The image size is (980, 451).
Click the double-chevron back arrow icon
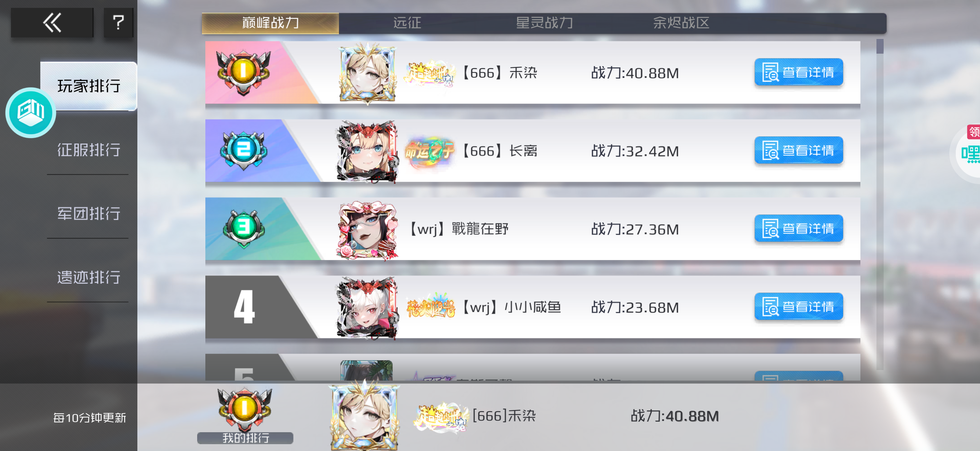click(52, 23)
